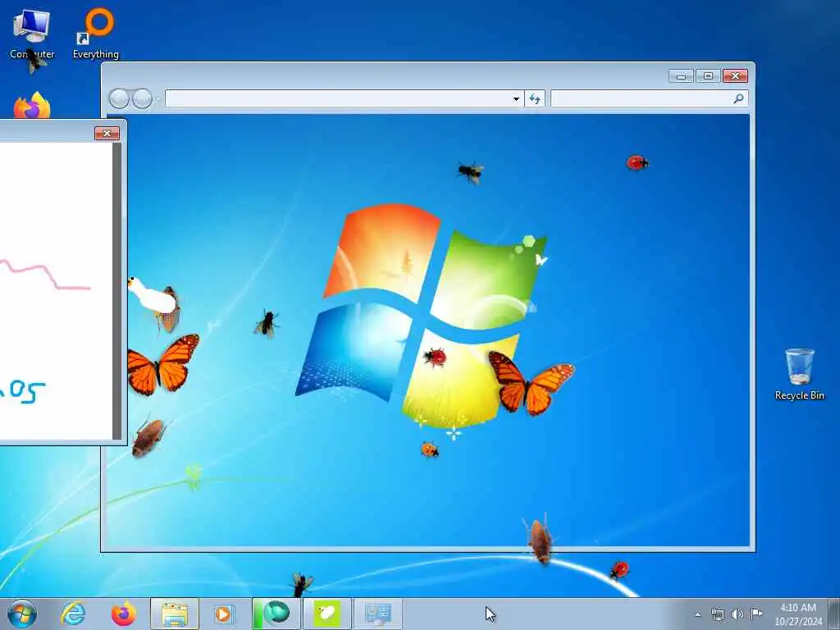
Task: Open the Action Center flag icon
Action: tap(756, 614)
